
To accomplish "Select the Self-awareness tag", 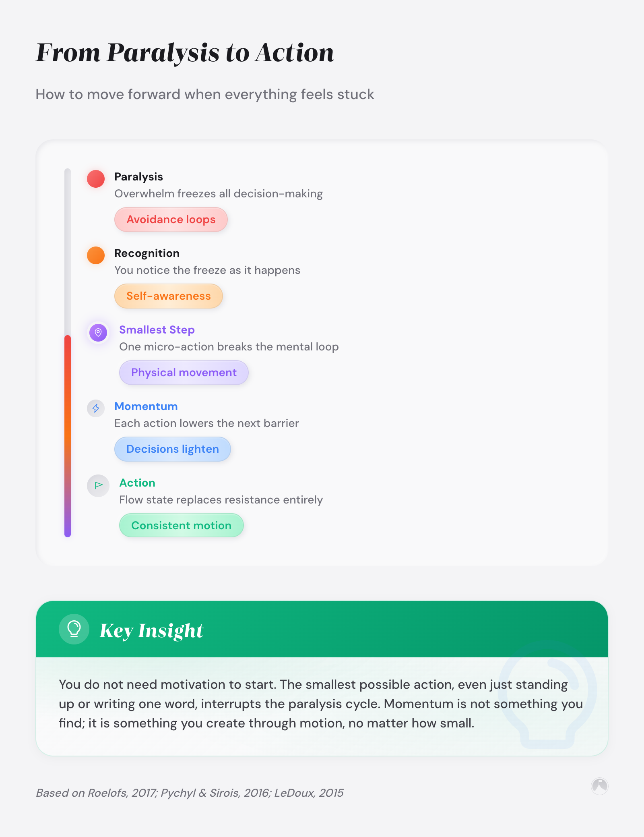I will click(169, 296).
